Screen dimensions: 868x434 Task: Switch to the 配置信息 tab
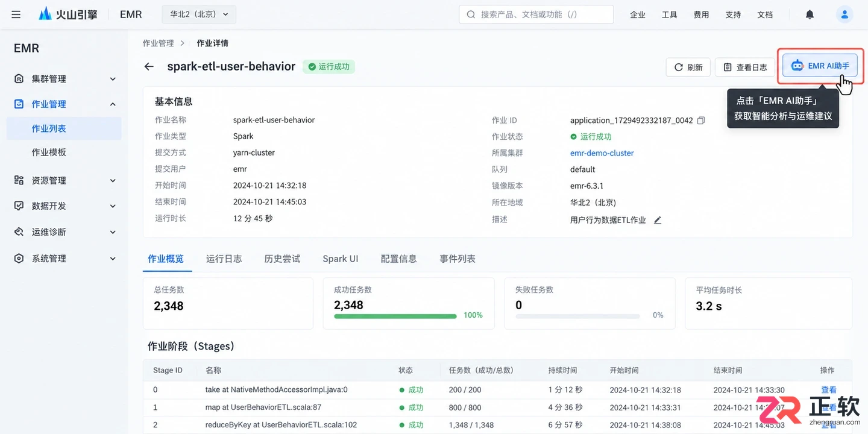(398, 259)
